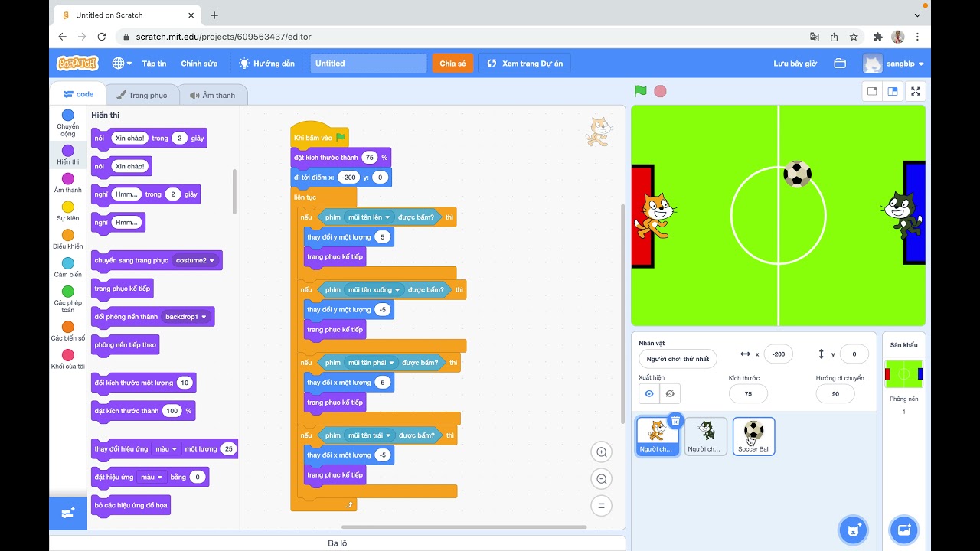Select the orange cat sprite thumbnail
The width and height of the screenshot is (980, 551).
pos(657,435)
